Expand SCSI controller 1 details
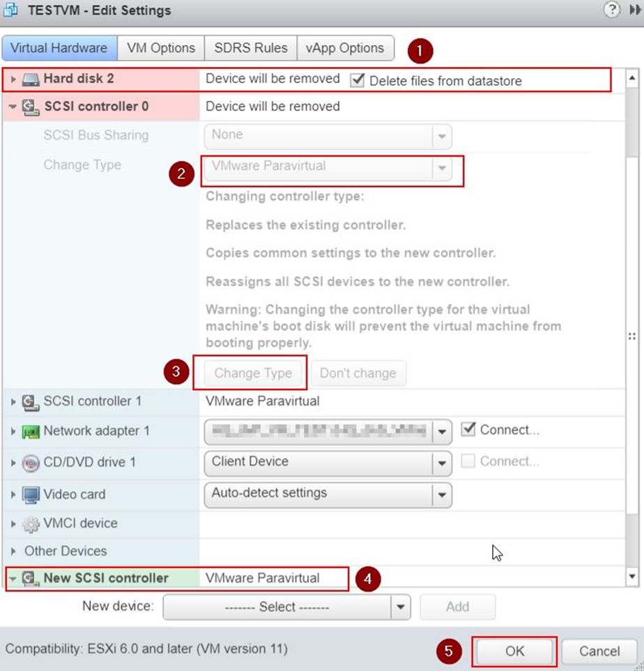Screen dimensions: 644x671 [x=13, y=402]
